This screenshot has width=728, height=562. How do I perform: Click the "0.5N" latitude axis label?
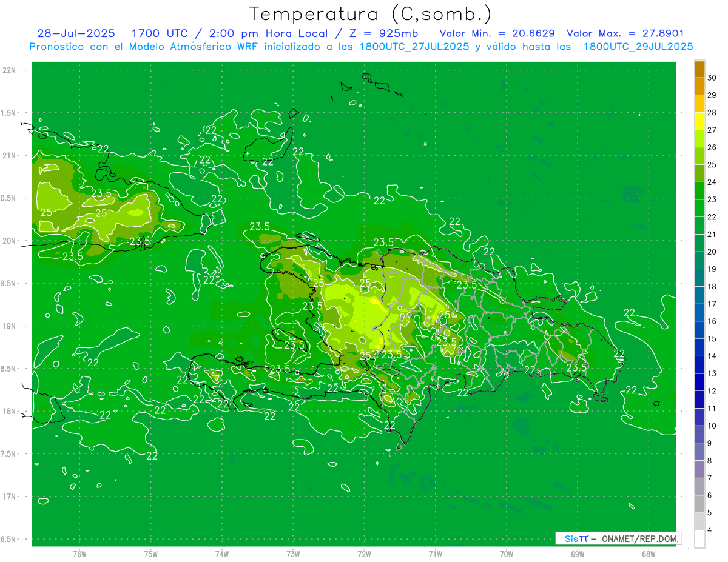click(x=9, y=198)
